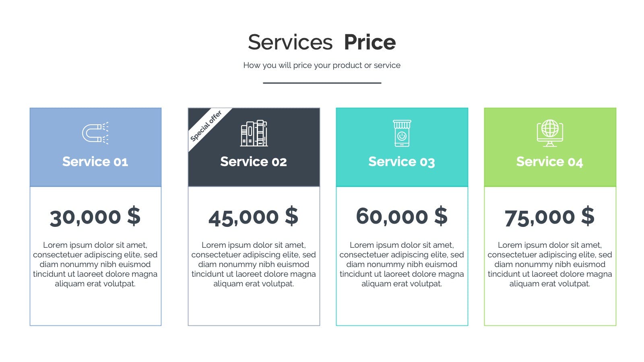The image size is (644, 362).
Task: Click the phone power icon in Service 03
Action: click(402, 133)
